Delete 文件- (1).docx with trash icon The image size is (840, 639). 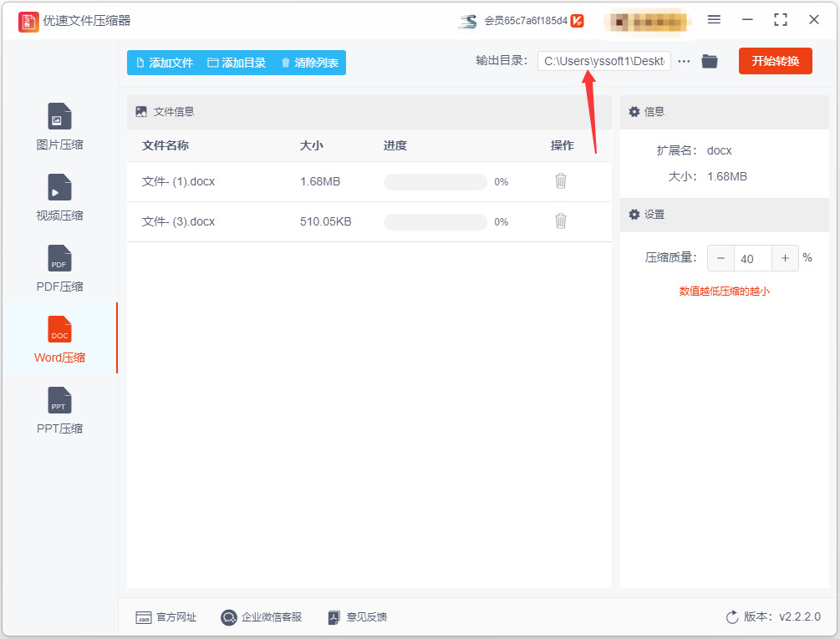click(x=561, y=181)
